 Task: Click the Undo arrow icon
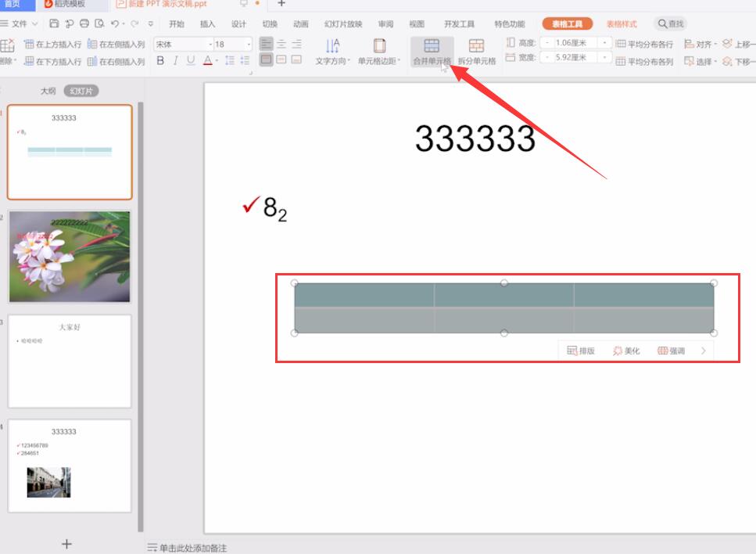[115, 23]
